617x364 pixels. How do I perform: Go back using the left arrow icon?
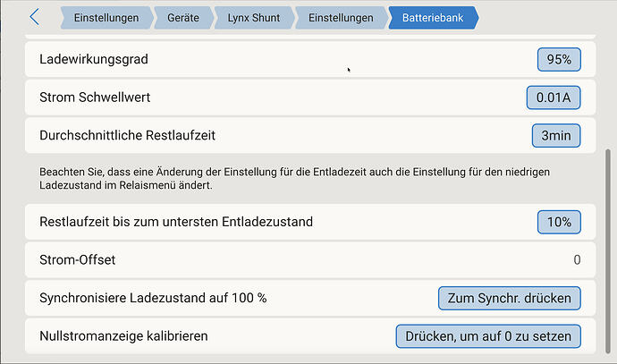(x=35, y=17)
